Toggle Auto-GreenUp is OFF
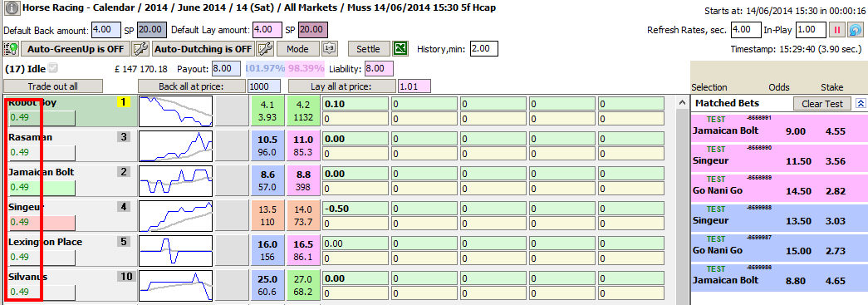This screenshot has height=305, width=868. point(76,49)
